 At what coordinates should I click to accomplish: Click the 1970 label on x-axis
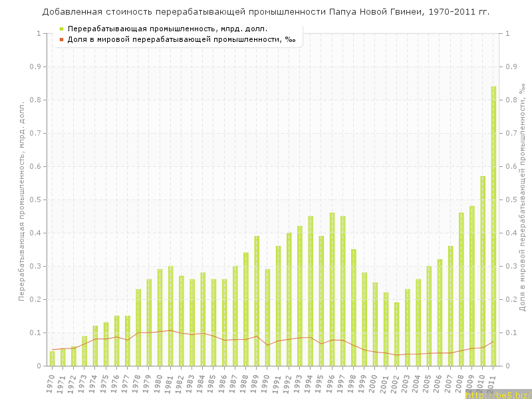[51, 382]
